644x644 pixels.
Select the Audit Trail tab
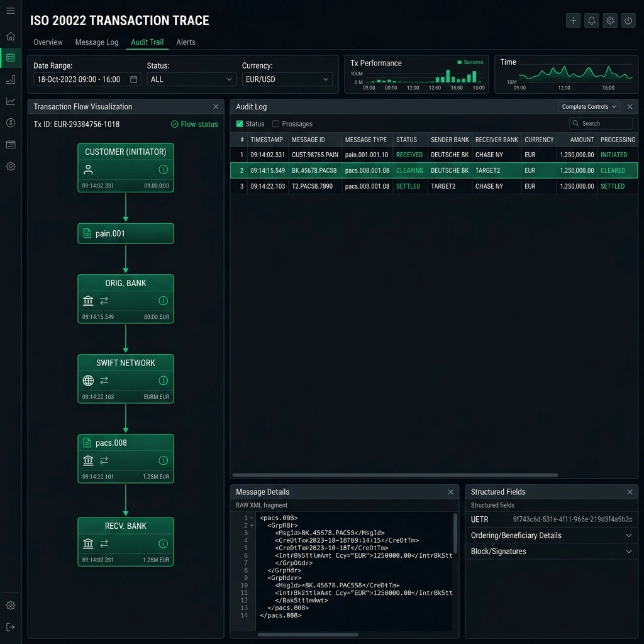(x=147, y=42)
